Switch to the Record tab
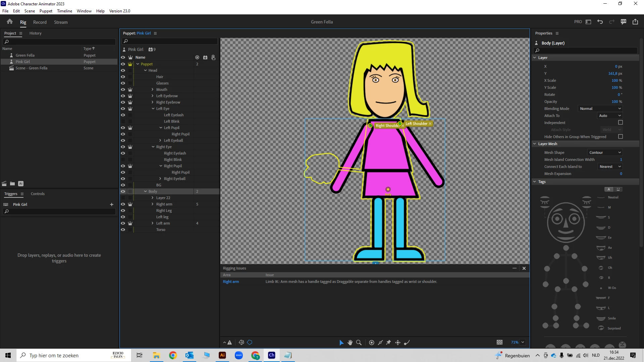Screen dimensions: 644x362 pos(40,22)
